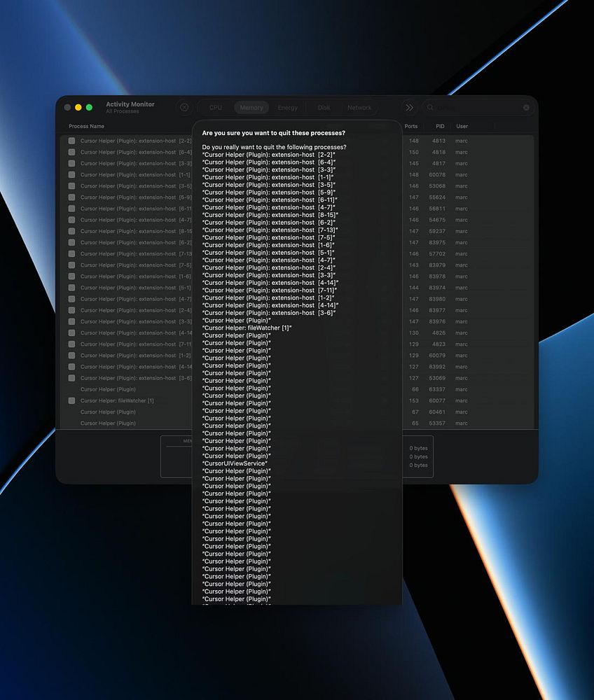This screenshot has height=700, width=594.
Task: Click process icon of extension-host [7-11] row
Action: [x=71, y=344]
